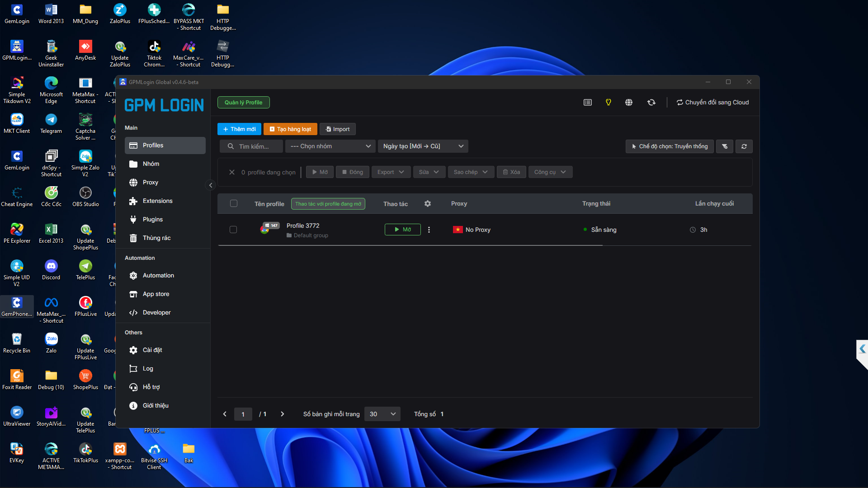The width and height of the screenshot is (868, 488).
Task: Click the Quản lý Profile button
Action: [244, 103]
